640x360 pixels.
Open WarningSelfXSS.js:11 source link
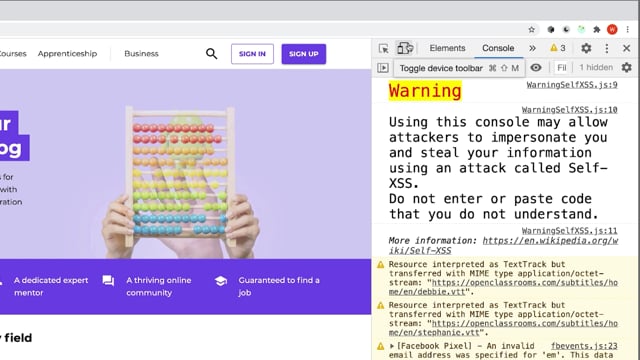569,231
